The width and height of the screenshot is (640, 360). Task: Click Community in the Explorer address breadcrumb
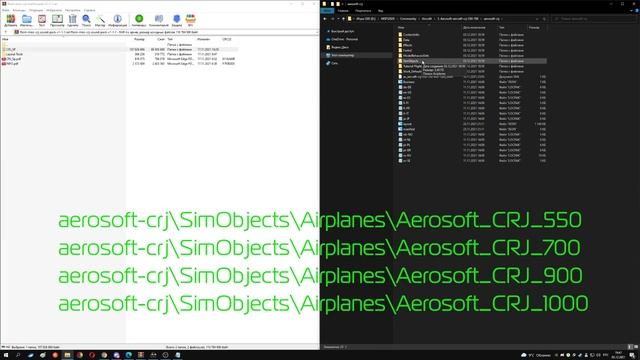[408, 19]
